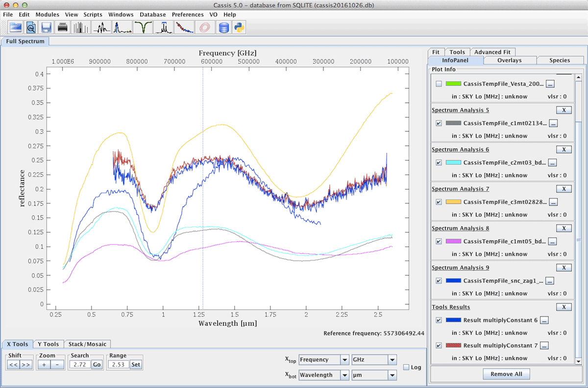
Task: Switch to the Overlays tab
Action: point(509,60)
